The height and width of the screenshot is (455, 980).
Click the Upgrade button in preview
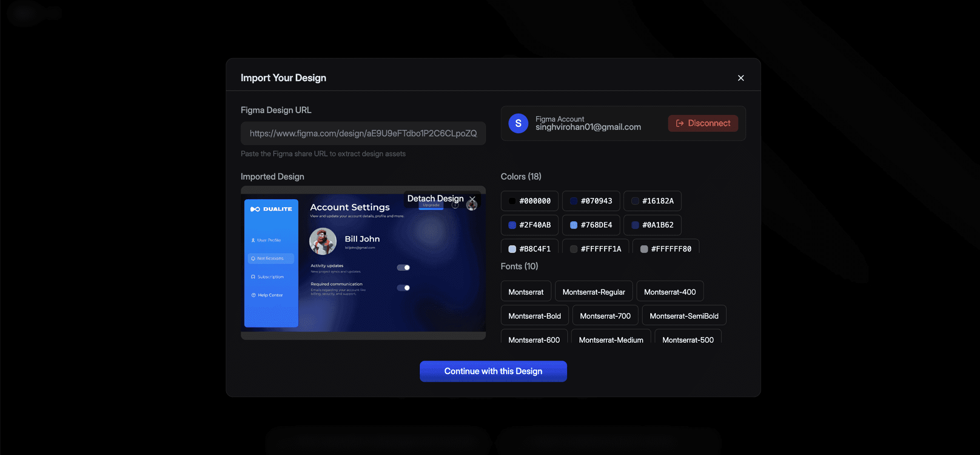pos(431,206)
